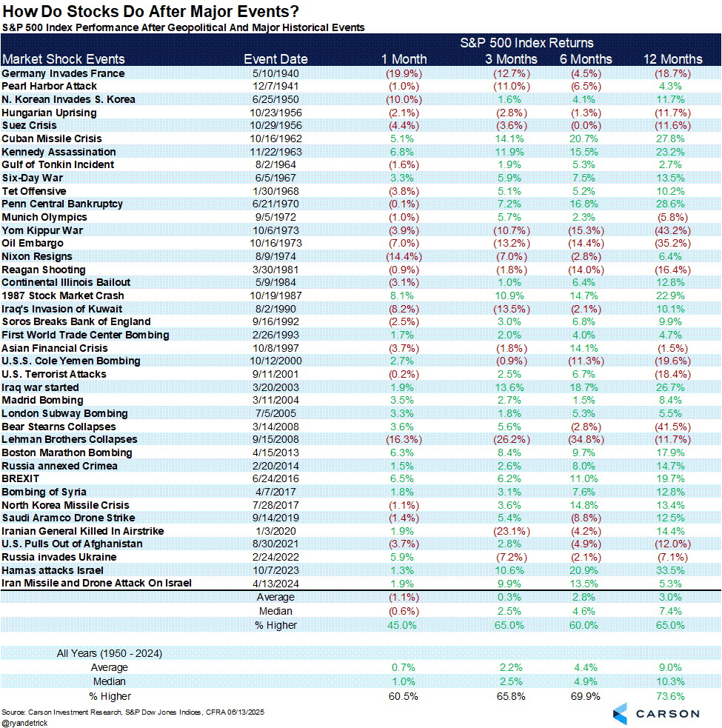This screenshot has width=722, height=728.
Task: Click the 'Saudi Aramco Drone Strike' label
Action: tap(68, 518)
